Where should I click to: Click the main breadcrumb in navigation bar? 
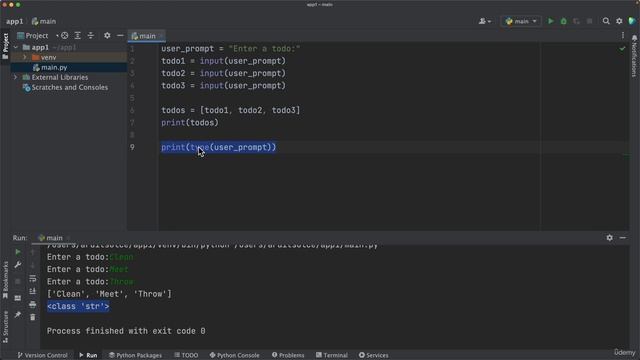point(44,21)
